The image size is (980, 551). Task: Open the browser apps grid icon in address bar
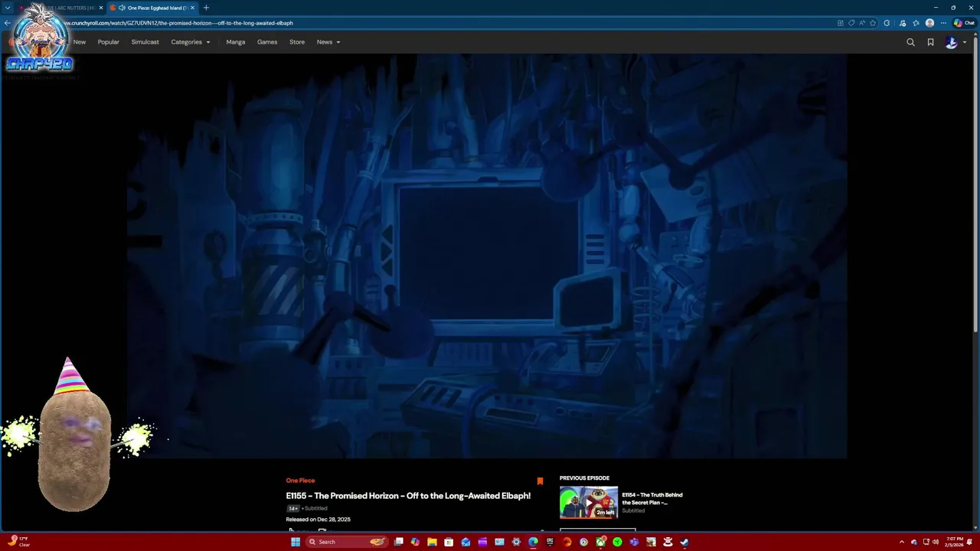tap(841, 23)
